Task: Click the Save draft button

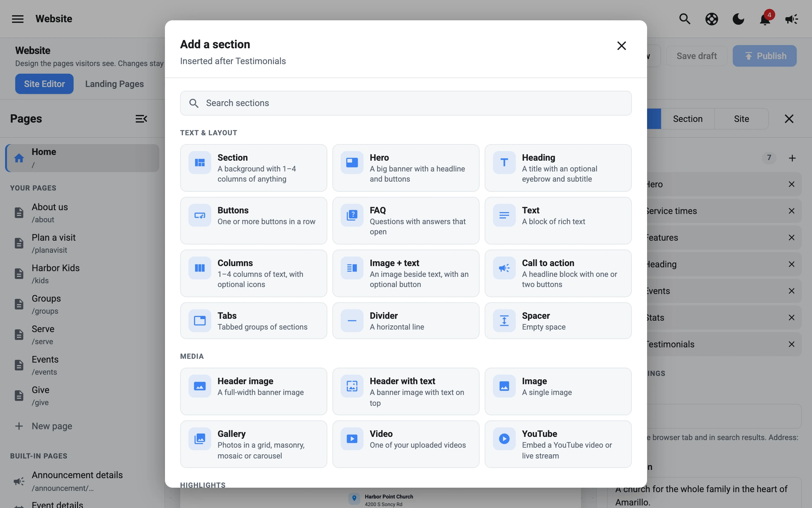Action: [697, 56]
